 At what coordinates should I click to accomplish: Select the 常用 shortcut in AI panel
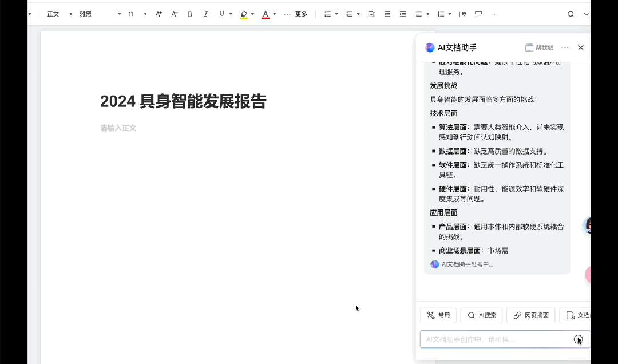(x=438, y=315)
